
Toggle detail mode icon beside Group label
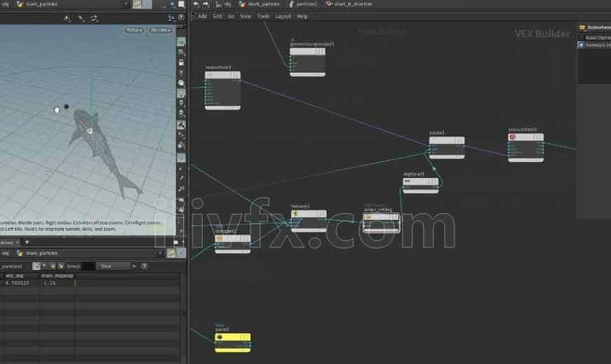point(61,267)
